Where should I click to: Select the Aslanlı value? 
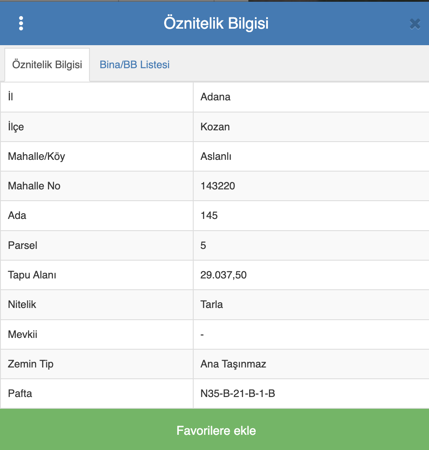tap(216, 156)
